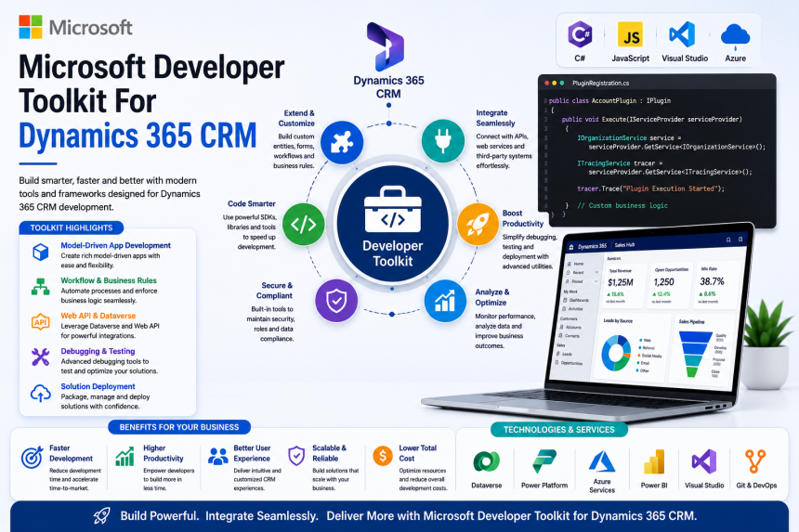799x532 pixels.
Task: Click the BENEFITS FOR YOUR BUSINESS pill
Action: 179,427
